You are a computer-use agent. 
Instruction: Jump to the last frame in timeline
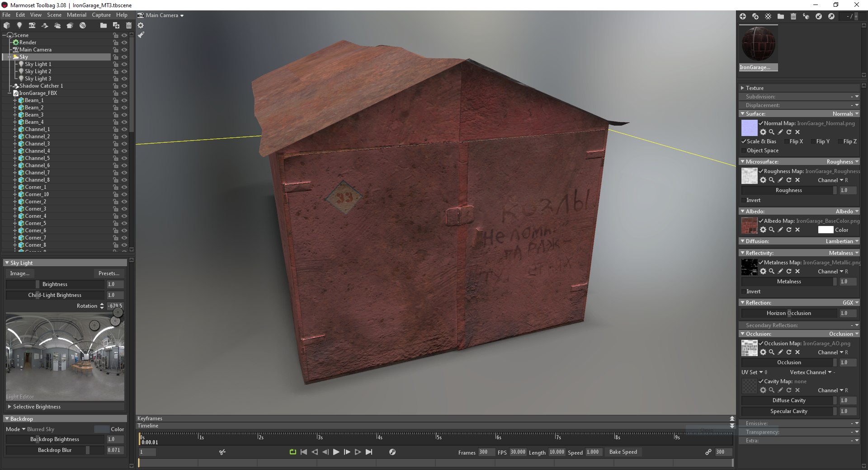(369, 452)
